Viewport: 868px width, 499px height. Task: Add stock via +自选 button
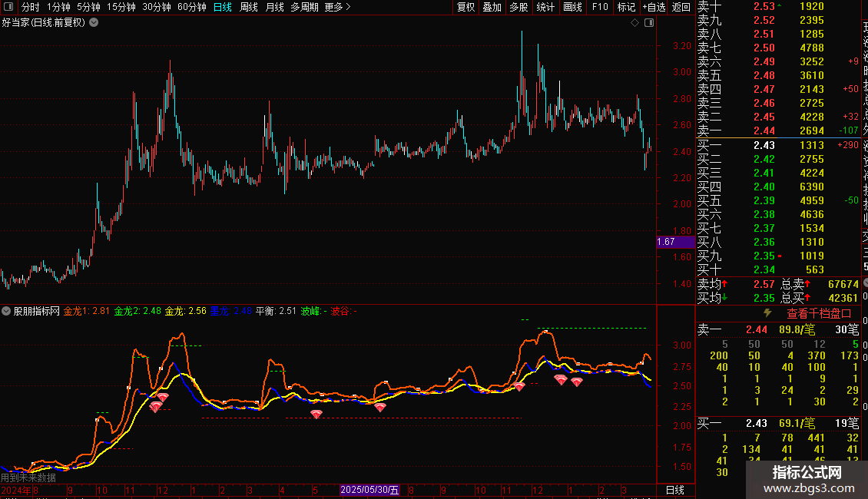(x=654, y=7)
